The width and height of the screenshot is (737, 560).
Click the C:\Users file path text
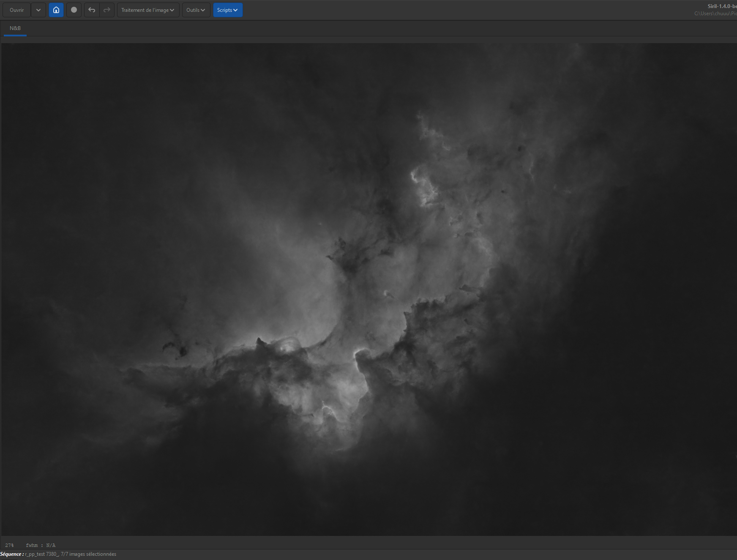(715, 14)
